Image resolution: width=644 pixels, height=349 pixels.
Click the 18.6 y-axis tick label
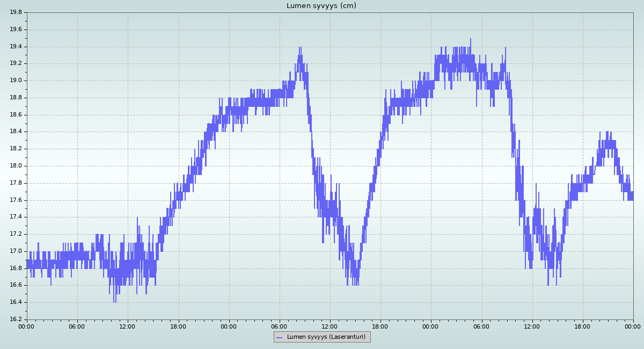tap(16, 115)
